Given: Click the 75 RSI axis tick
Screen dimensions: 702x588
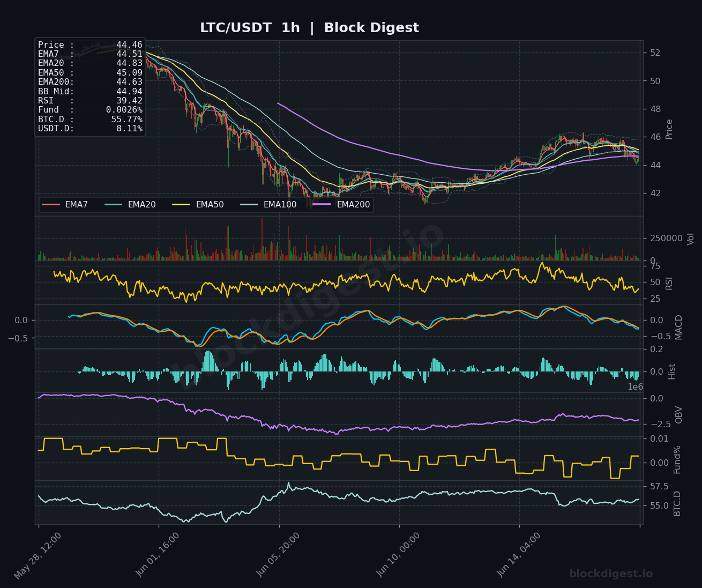Looking at the screenshot, I should (x=655, y=266).
